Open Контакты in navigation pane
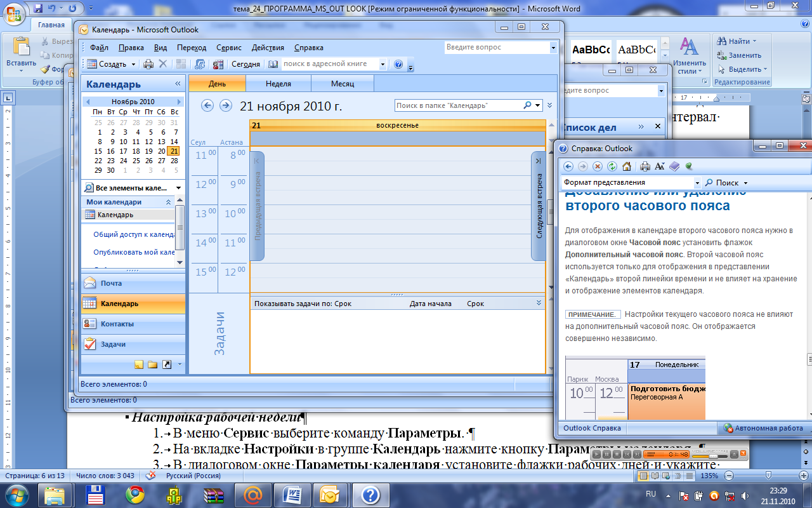This screenshot has width=812, height=508. click(133, 324)
